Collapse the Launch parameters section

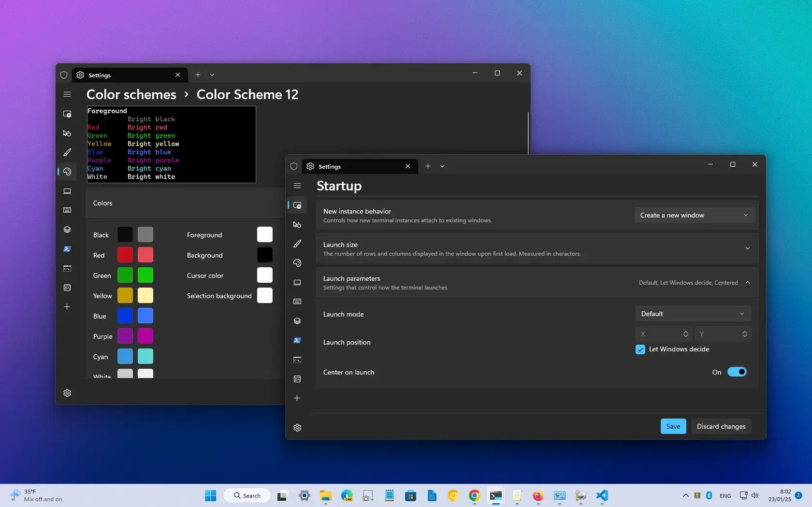tap(748, 282)
